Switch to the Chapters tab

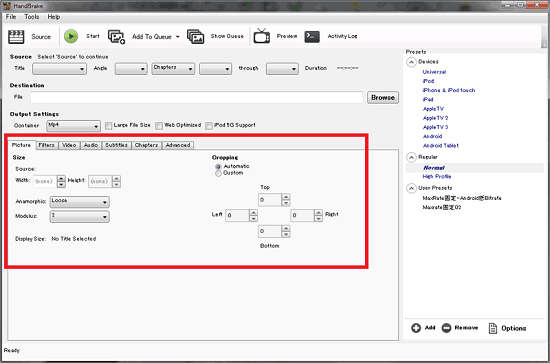147,145
